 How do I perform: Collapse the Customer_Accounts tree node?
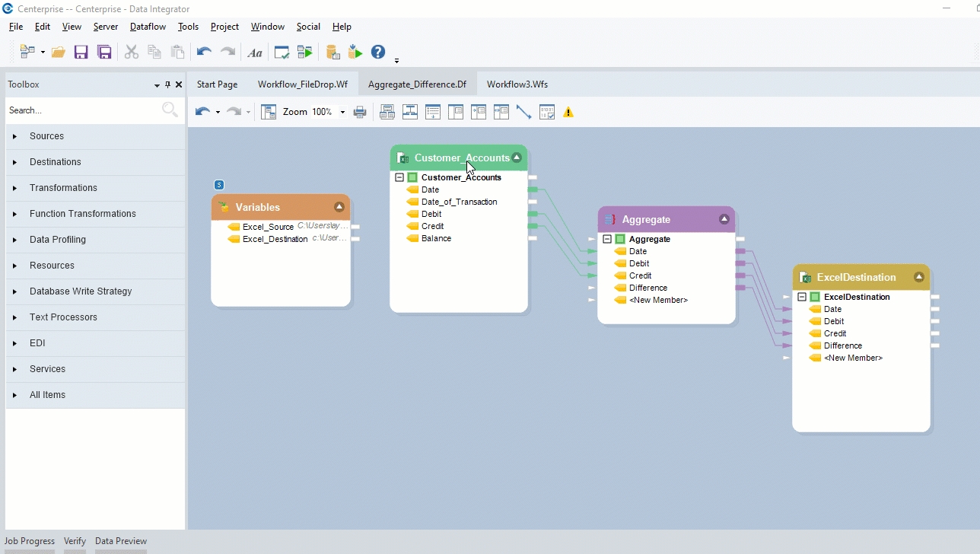(x=399, y=177)
